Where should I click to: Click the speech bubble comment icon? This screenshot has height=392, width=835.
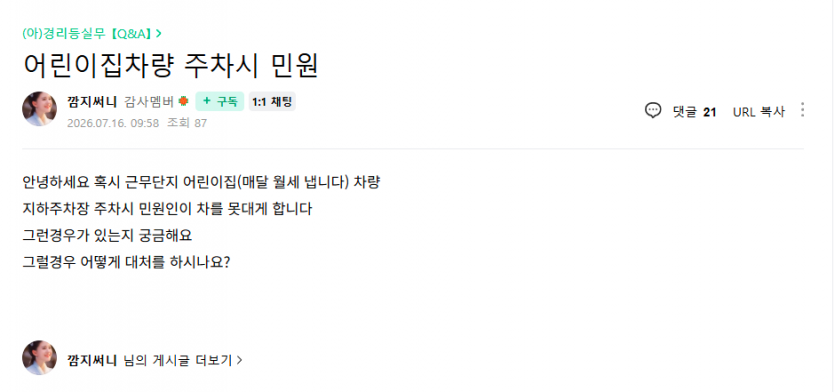(x=653, y=111)
